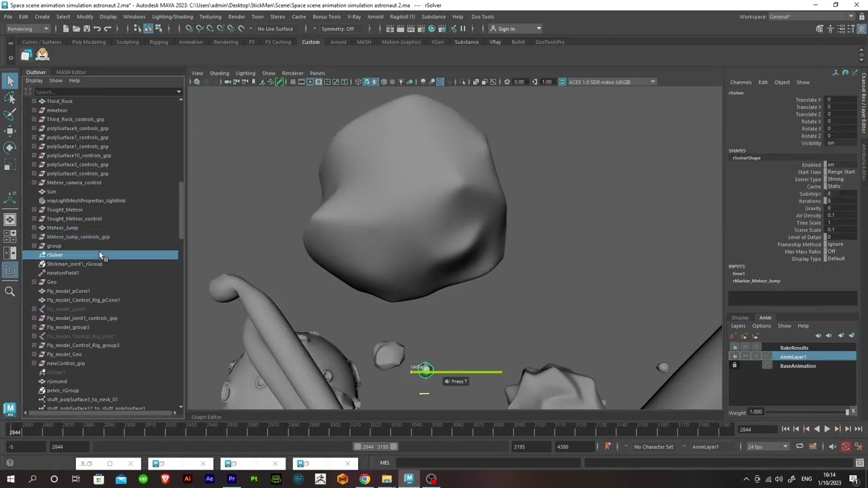
Task: Activate the Lasso select tool
Action: (10, 98)
